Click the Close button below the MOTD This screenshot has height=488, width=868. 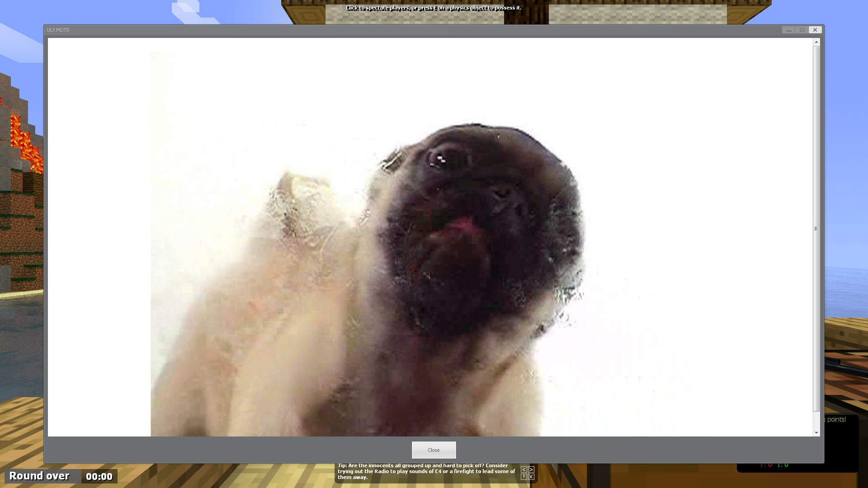[x=434, y=450]
